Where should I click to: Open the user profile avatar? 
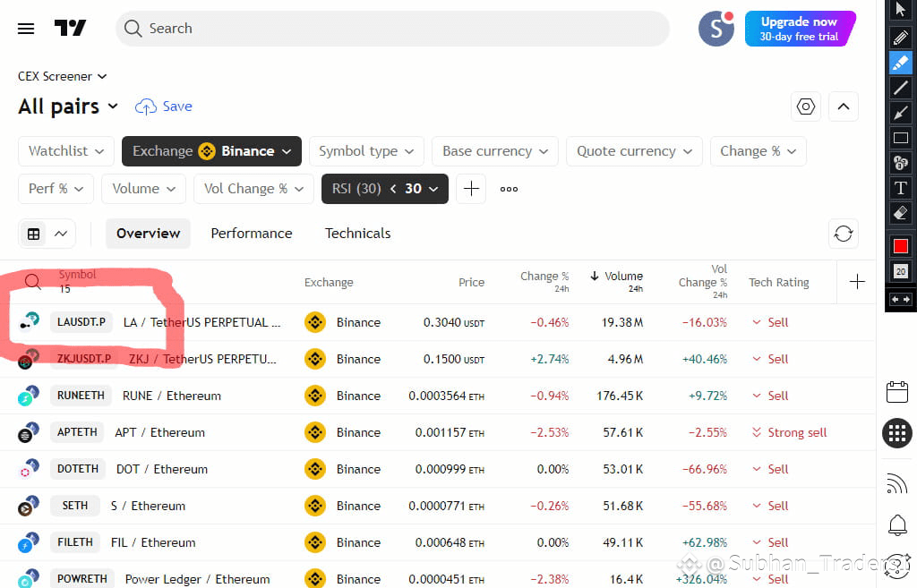pos(716,28)
